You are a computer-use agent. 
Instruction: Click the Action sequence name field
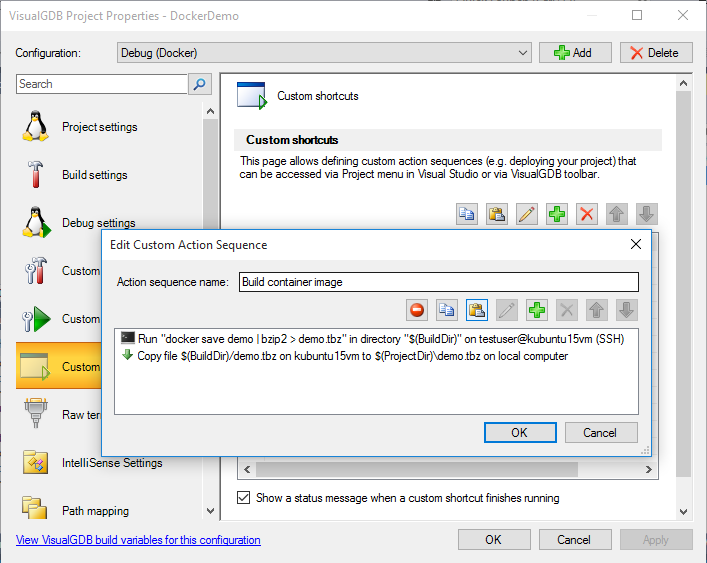pyautogui.click(x=439, y=282)
